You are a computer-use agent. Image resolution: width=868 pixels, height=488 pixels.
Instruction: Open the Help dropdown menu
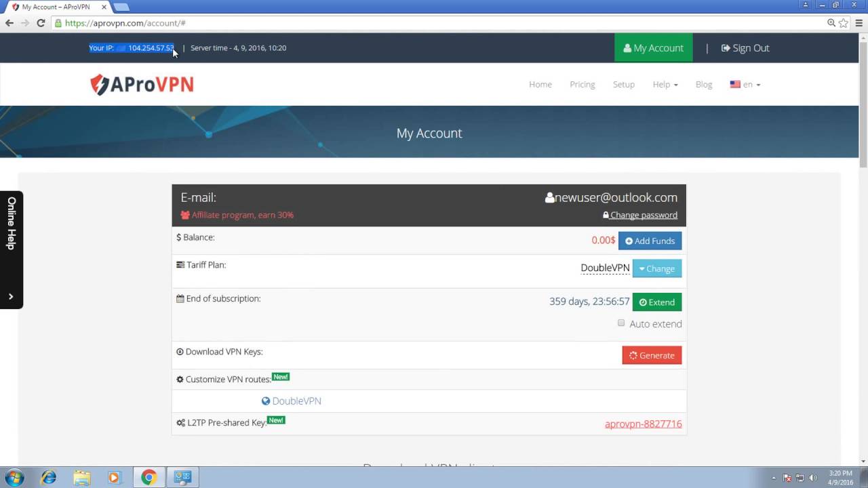(x=665, y=85)
